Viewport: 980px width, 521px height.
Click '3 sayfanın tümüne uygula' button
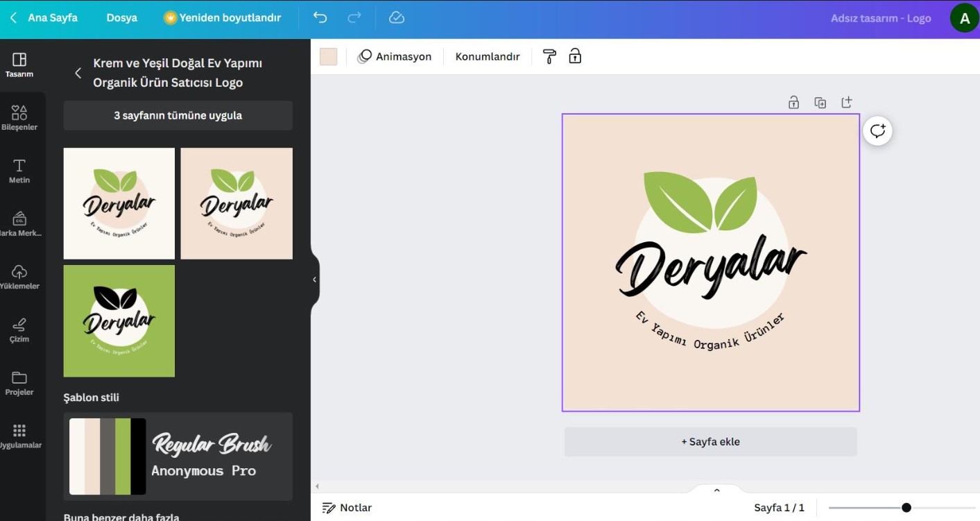pyautogui.click(x=178, y=116)
